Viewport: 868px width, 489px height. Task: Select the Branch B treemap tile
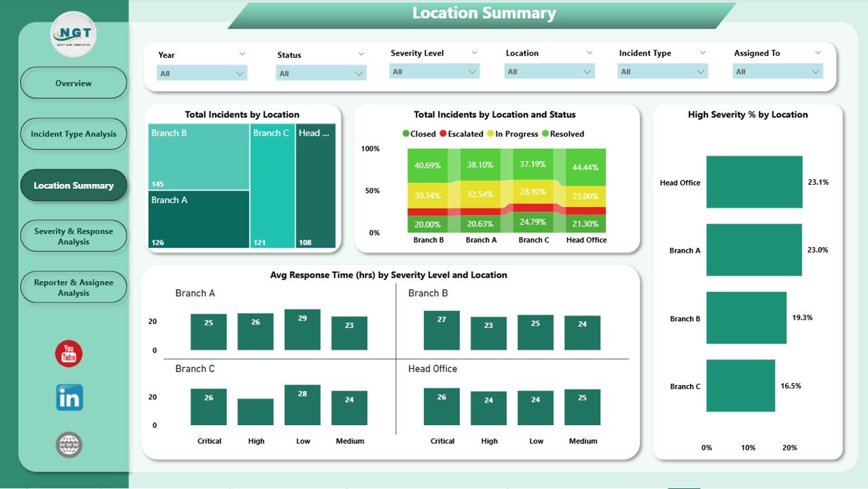click(198, 158)
